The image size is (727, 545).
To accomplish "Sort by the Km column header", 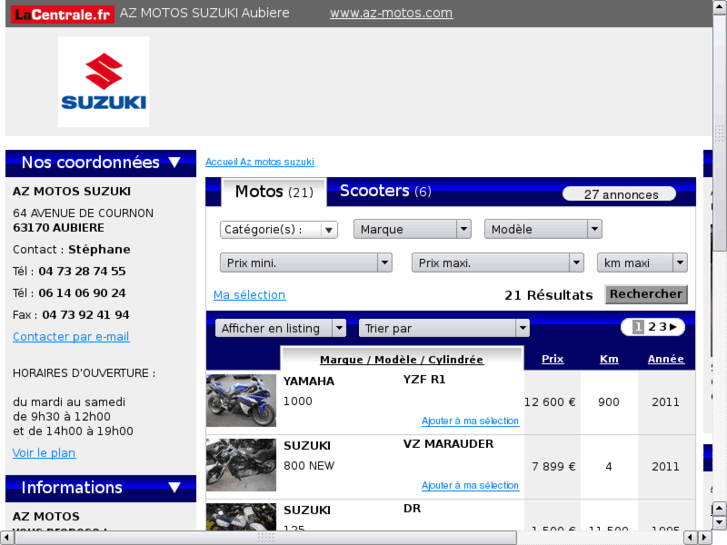I will [609, 359].
